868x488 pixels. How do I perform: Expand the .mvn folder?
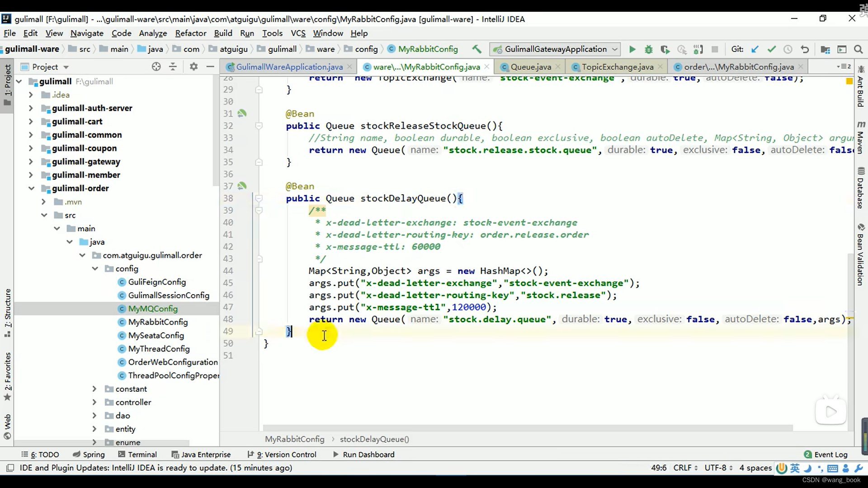click(x=43, y=202)
